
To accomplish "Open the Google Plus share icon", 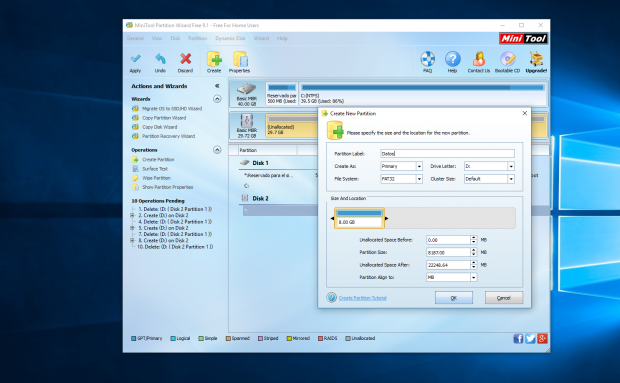I will coord(542,338).
